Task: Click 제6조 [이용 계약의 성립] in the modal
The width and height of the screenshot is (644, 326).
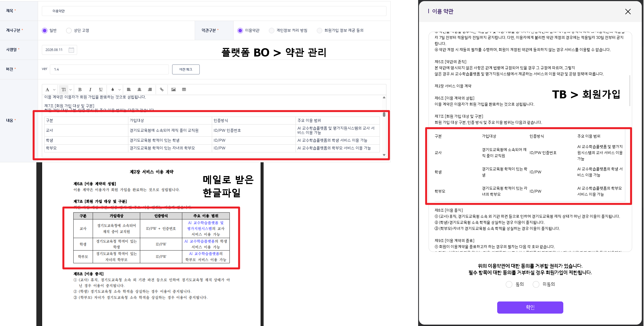Action: coord(454,98)
